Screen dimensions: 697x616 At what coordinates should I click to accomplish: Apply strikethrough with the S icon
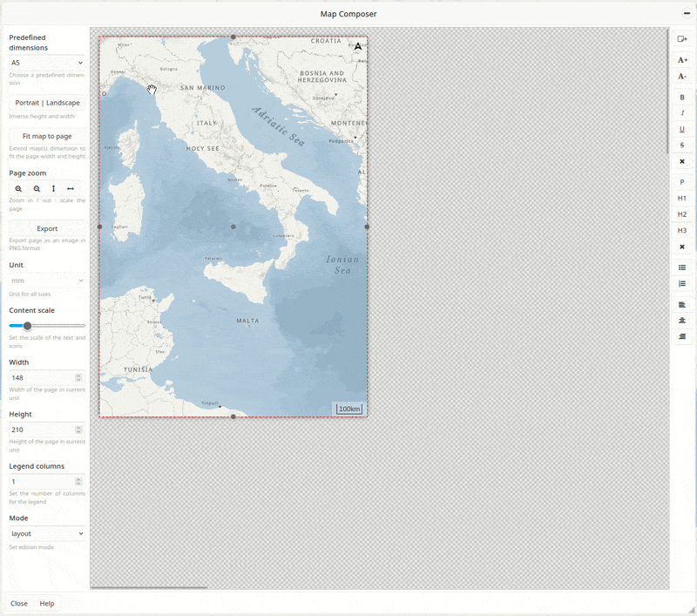tap(682, 145)
